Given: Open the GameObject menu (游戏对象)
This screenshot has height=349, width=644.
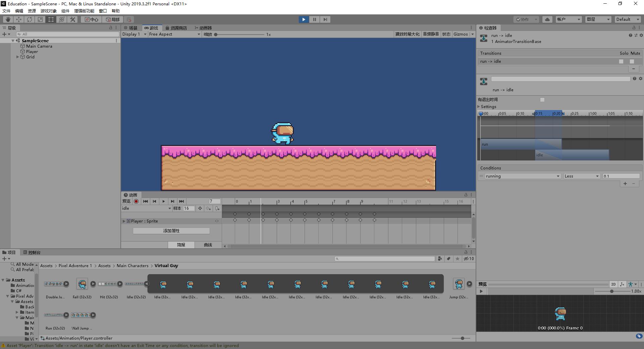Looking at the screenshot, I should click(49, 11).
